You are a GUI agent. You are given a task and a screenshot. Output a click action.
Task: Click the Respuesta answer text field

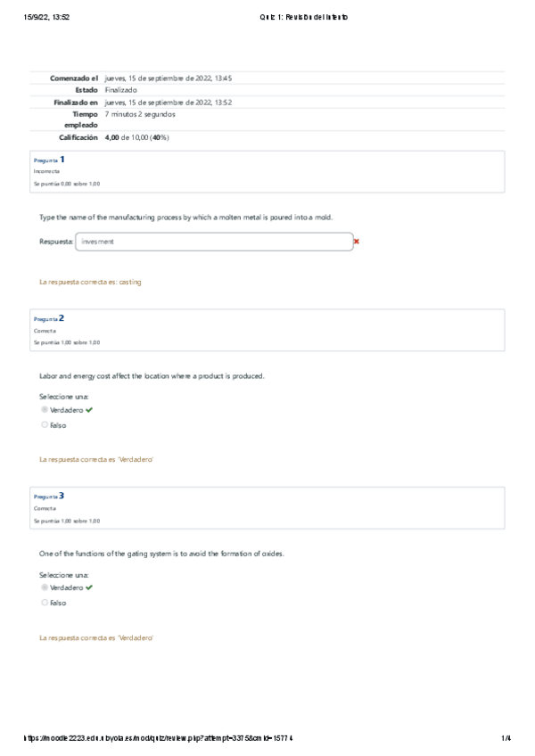[x=214, y=242]
